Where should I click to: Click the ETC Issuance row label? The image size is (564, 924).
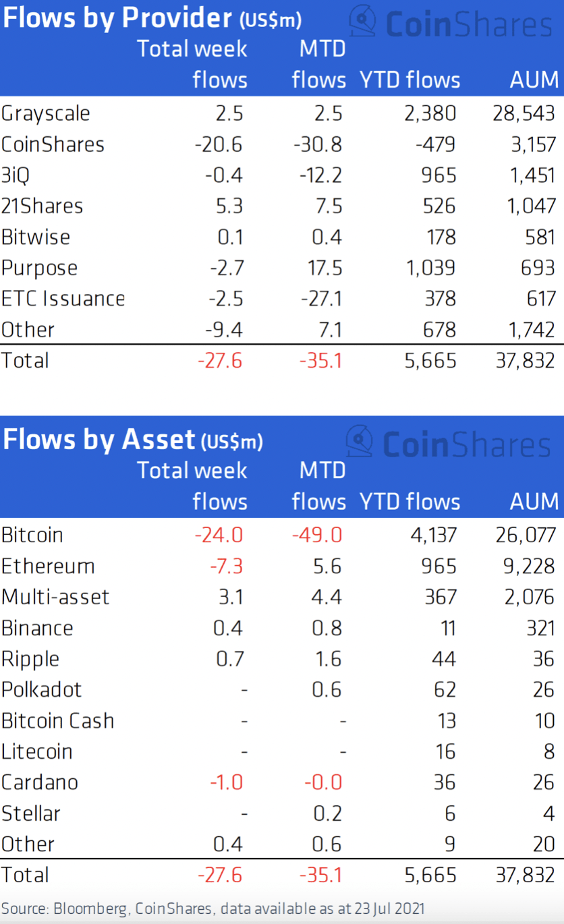pos(63,298)
